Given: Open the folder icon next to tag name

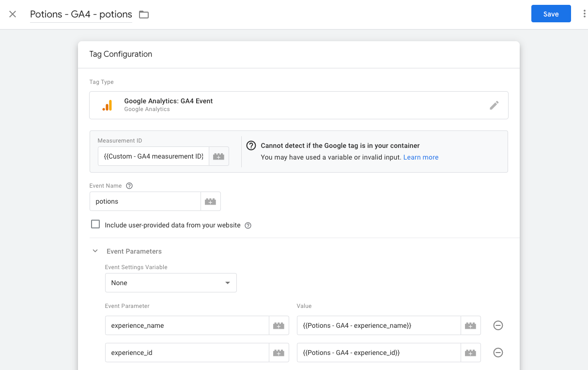Looking at the screenshot, I should click(x=144, y=15).
